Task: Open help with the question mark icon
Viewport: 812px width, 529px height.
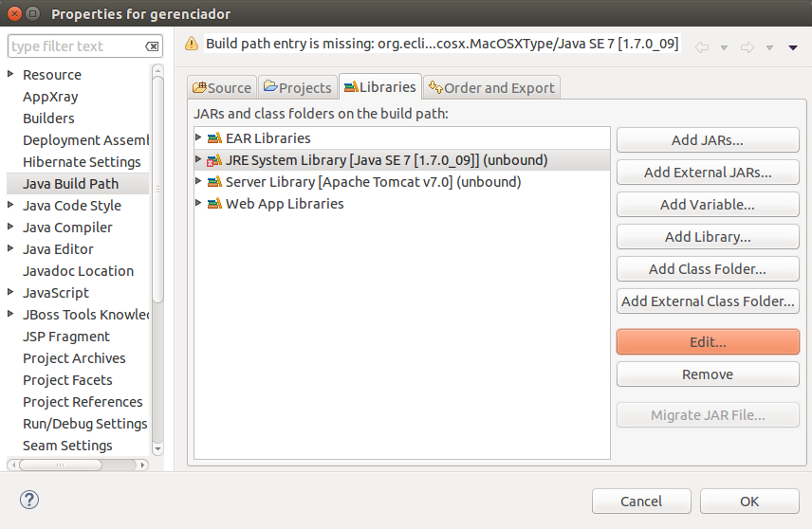Action: (29, 500)
